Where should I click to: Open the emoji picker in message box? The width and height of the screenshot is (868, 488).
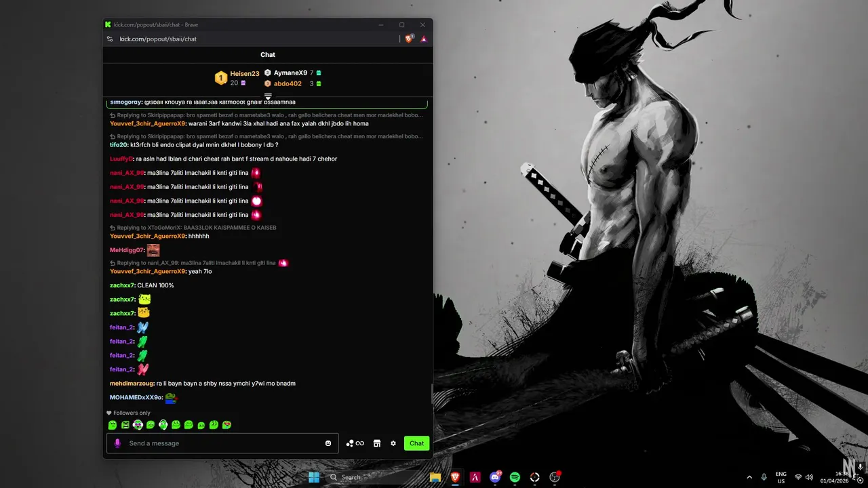(328, 443)
